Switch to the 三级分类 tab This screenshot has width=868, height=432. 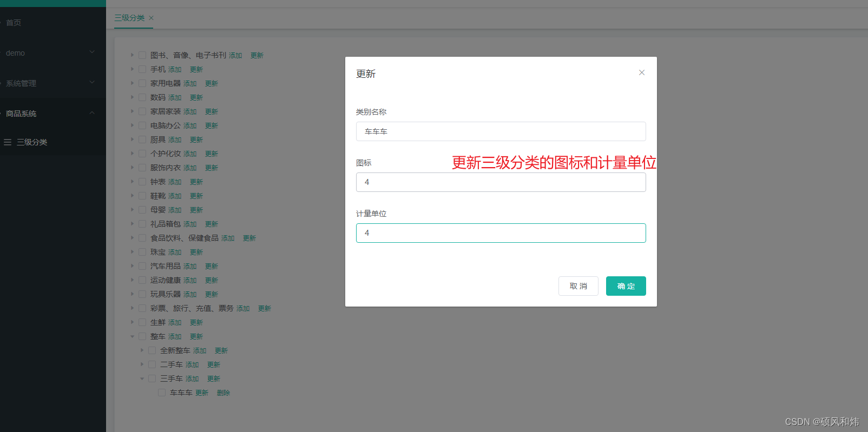[x=129, y=18]
